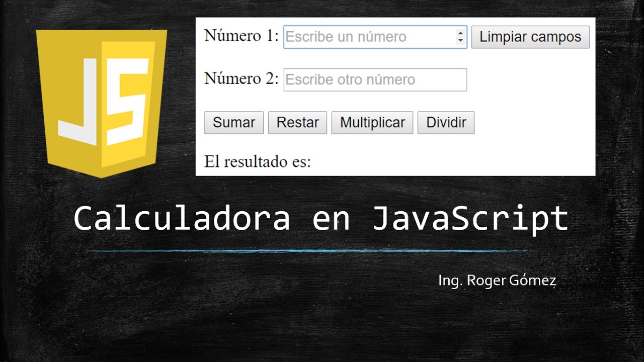Click the Multiplicar button
The height and width of the screenshot is (362, 644).
click(x=372, y=123)
